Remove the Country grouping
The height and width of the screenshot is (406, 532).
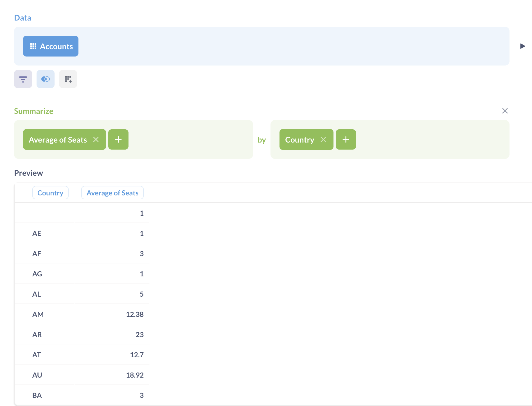click(x=323, y=139)
